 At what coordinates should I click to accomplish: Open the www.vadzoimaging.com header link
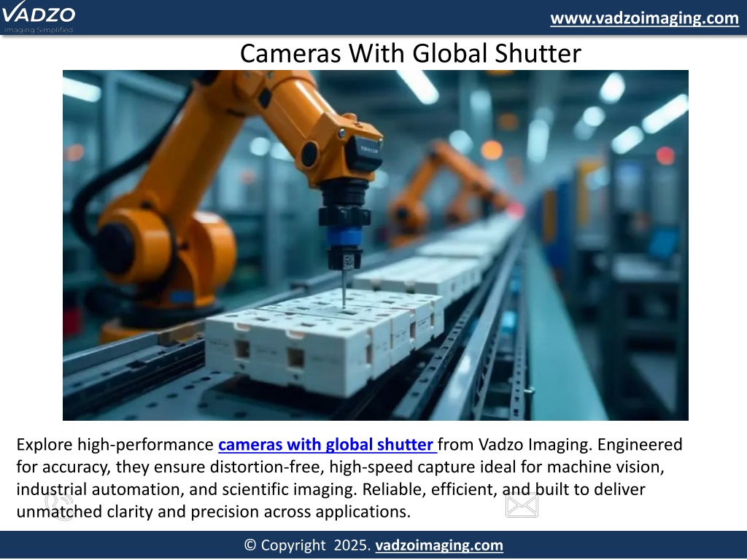click(x=644, y=18)
